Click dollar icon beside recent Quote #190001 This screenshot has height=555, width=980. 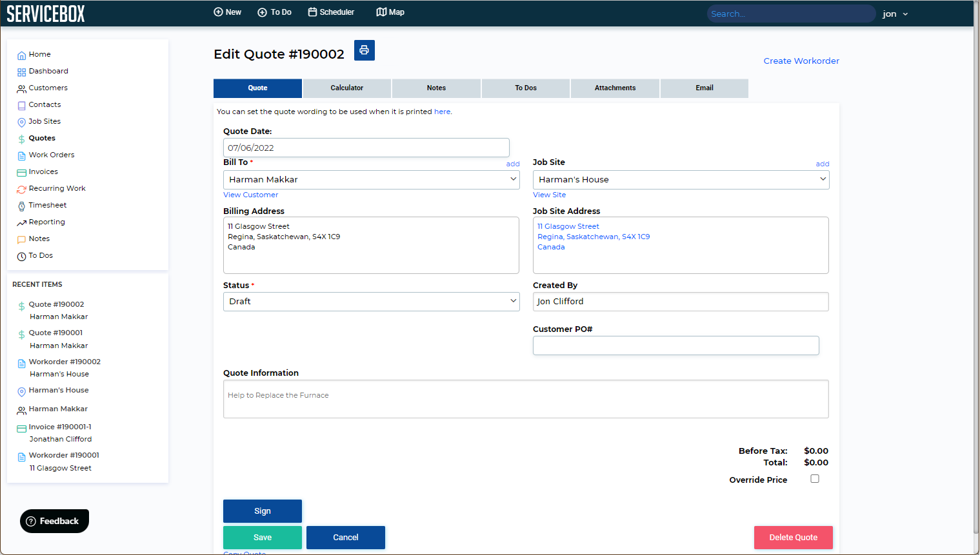click(21, 335)
